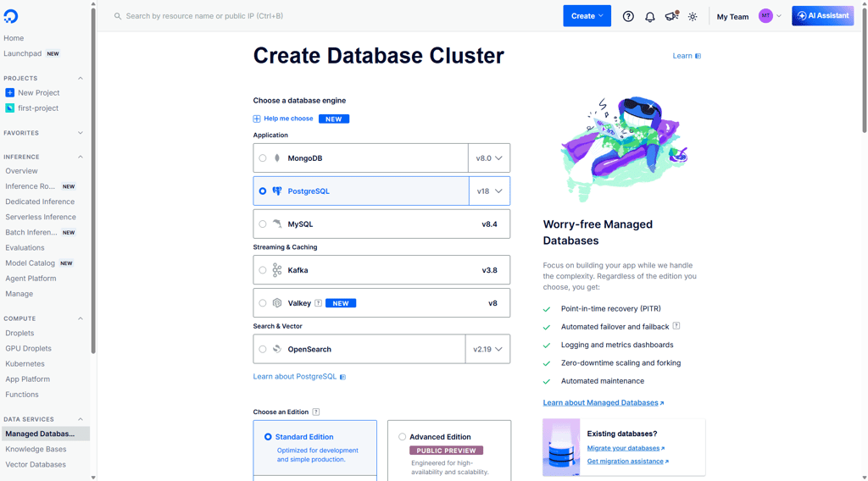The image size is (868, 481).
Task: Follow the Learn about PostgreSQL link
Action: point(294,377)
